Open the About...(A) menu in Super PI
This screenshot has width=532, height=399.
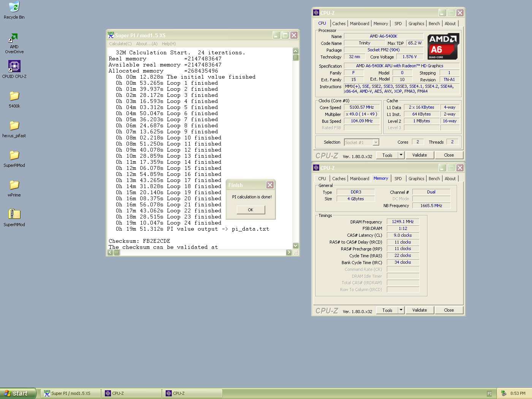click(147, 44)
